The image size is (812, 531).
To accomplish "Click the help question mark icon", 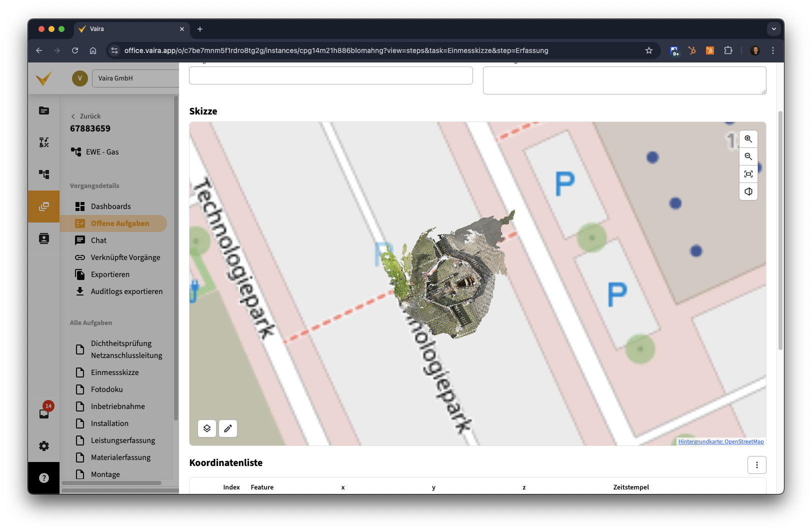I will tap(44, 478).
